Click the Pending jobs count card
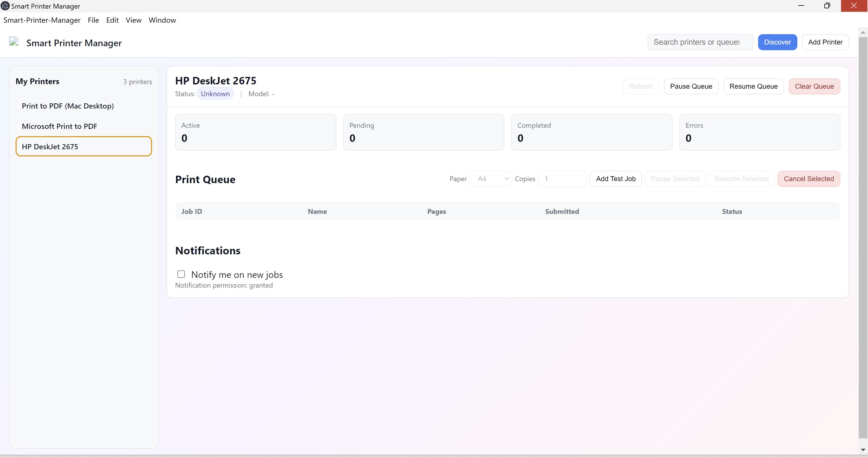The width and height of the screenshot is (868, 457). coord(424,132)
